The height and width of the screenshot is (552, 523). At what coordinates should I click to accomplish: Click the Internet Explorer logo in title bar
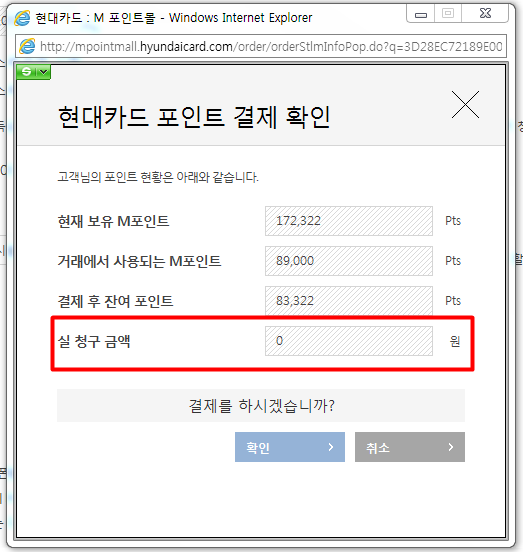22,18
